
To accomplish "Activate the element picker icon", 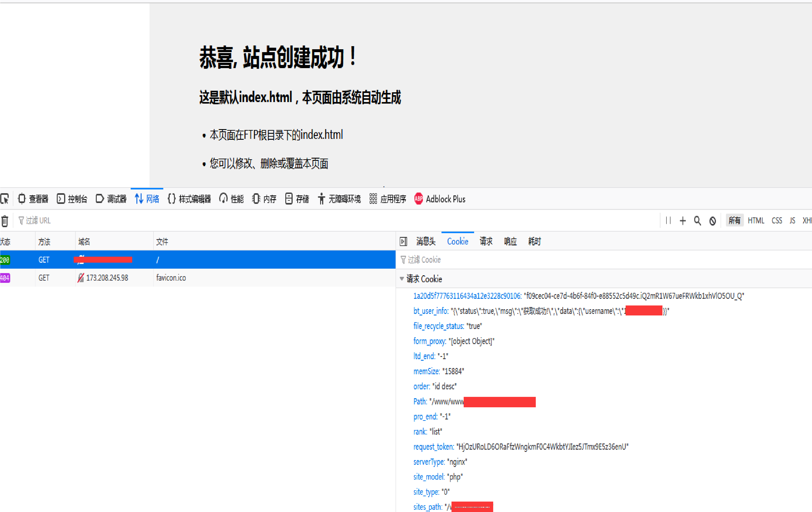I will tap(5, 199).
